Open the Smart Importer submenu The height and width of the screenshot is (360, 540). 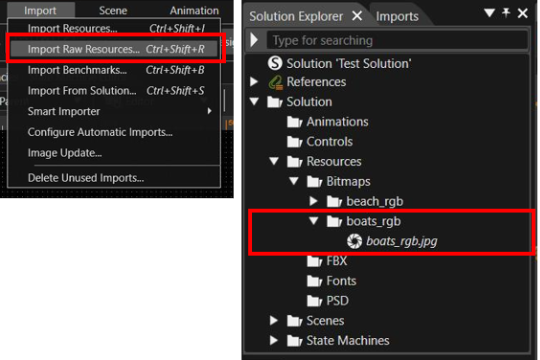[114, 111]
